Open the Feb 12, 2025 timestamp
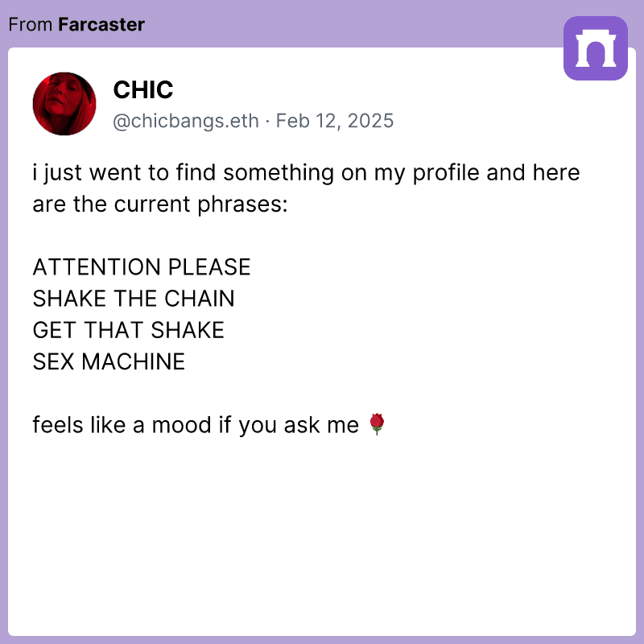The image size is (644, 644). pyautogui.click(x=335, y=121)
